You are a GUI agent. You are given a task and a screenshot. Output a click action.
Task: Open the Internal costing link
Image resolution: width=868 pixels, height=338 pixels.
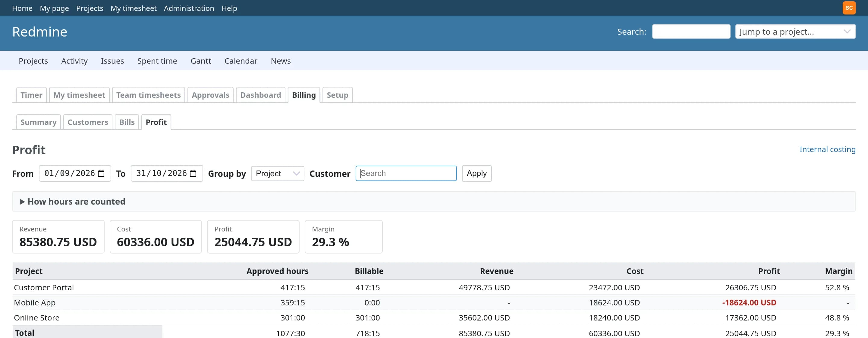point(827,149)
